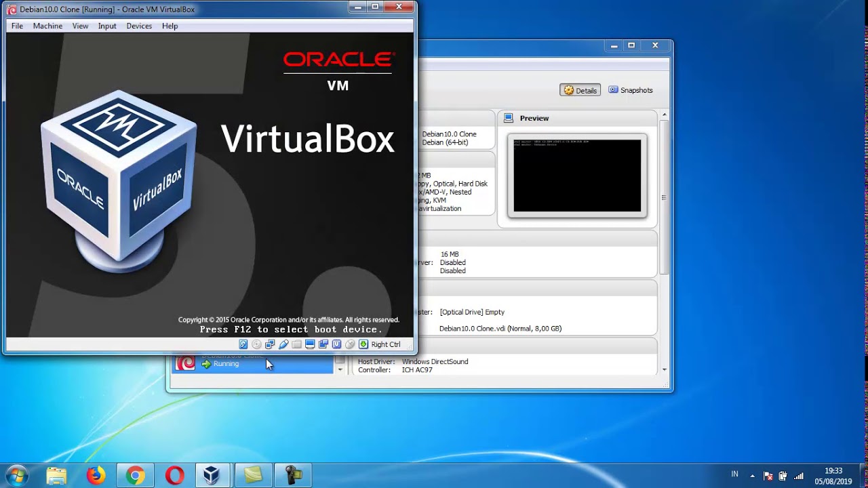Click the details pane scroll down arrow
This screenshot has height=488, width=868.
664,369
